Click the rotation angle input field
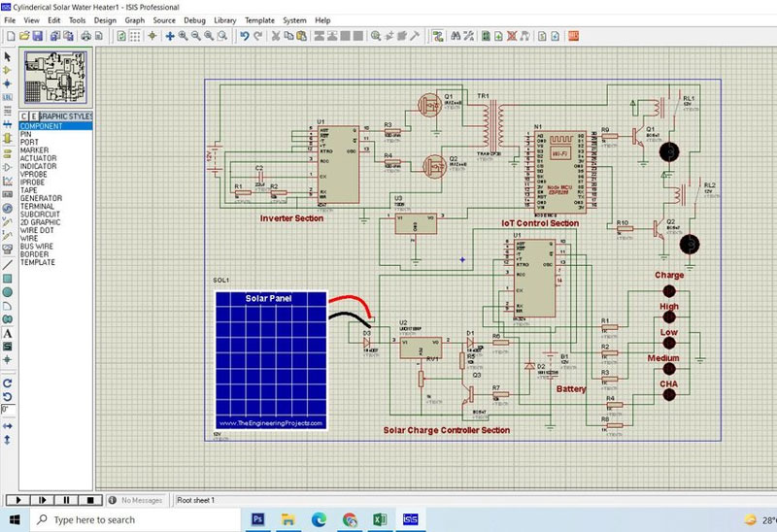This screenshot has width=777, height=532. pos(8,410)
